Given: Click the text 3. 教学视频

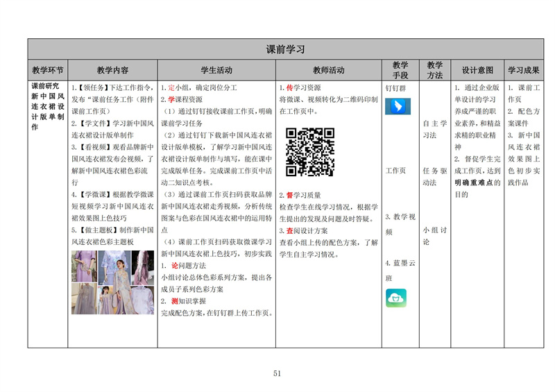Looking at the screenshot, I should [x=400, y=224].
